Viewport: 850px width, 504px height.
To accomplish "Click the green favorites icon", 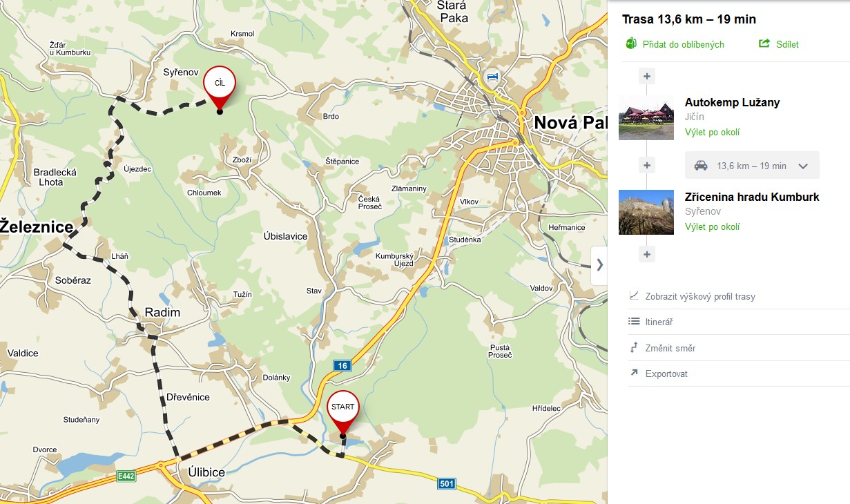I will (630, 44).
